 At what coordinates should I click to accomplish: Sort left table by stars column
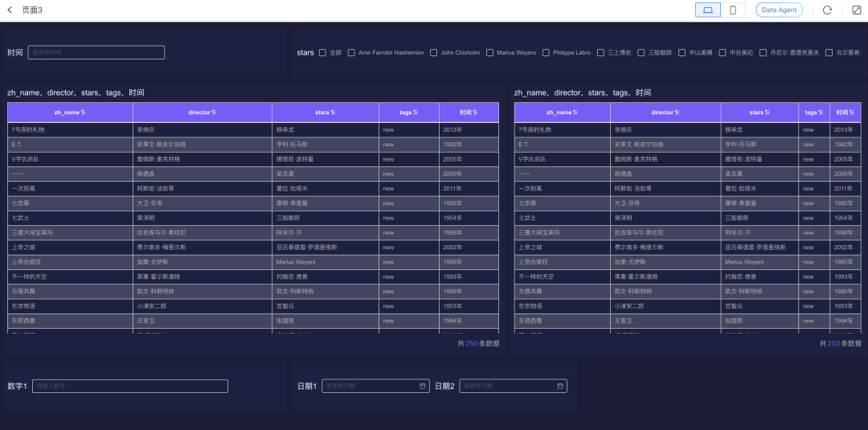pos(334,113)
